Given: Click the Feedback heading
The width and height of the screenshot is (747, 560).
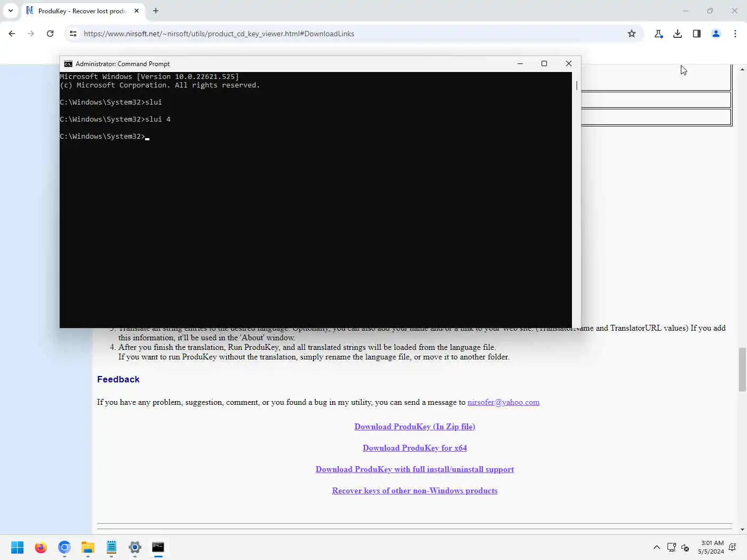Looking at the screenshot, I should click(x=118, y=379).
